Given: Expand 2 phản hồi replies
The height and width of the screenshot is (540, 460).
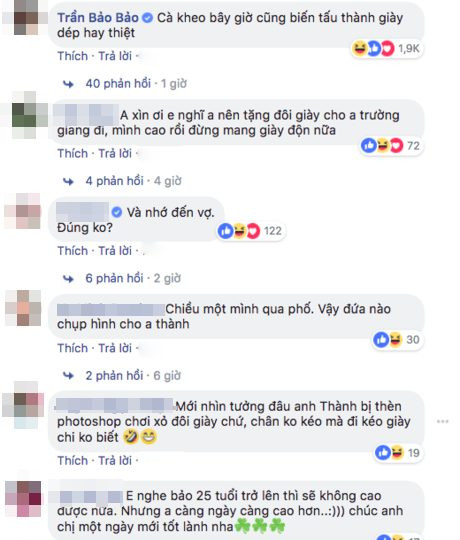Looking at the screenshot, I should coord(114,376).
